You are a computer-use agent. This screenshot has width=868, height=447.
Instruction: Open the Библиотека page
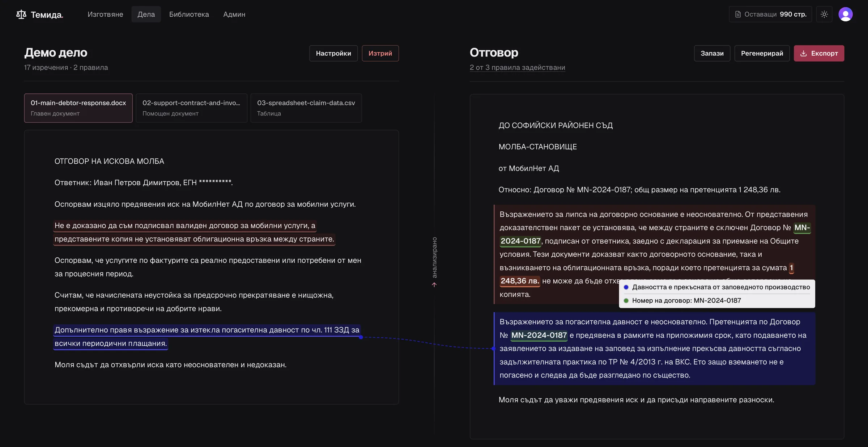(189, 14)
